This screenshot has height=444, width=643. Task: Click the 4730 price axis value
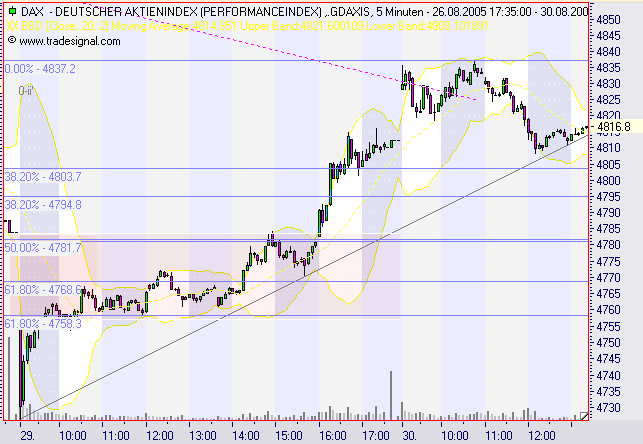[609, 408]
